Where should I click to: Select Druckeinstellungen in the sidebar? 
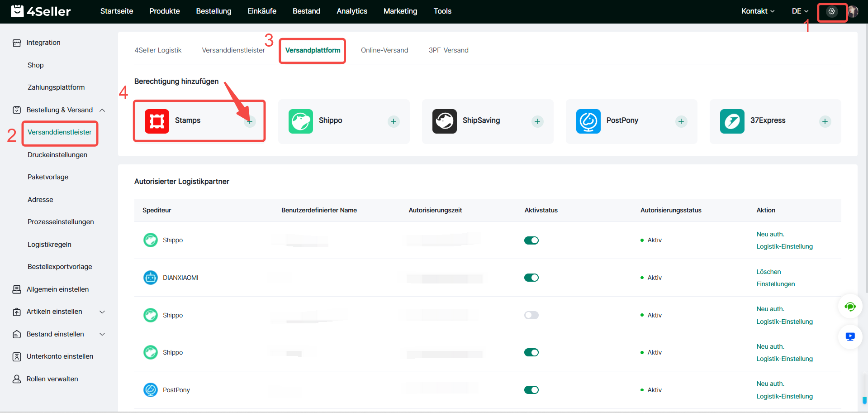pos(57,155)
